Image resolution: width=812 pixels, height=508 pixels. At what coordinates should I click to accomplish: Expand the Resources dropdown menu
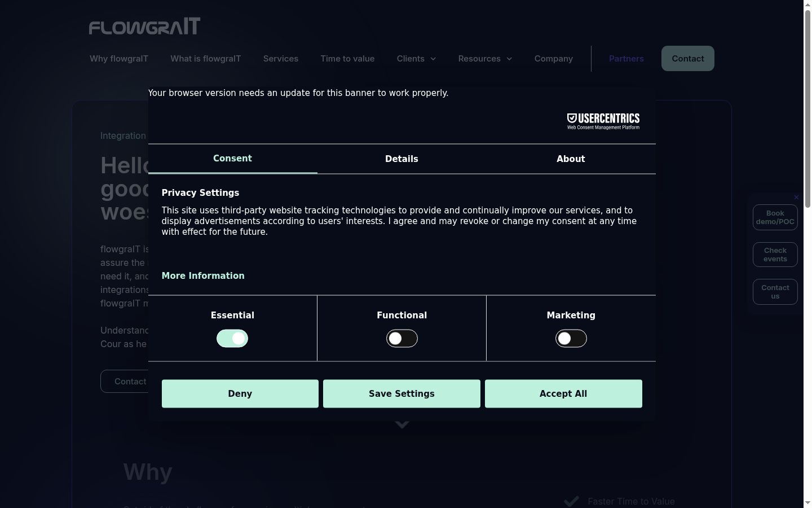click(x=485, y=59)
